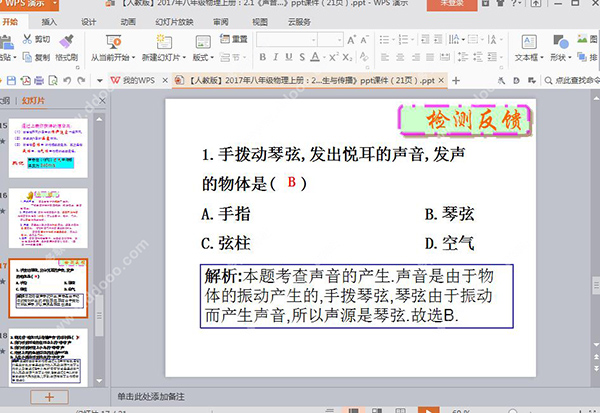
Task: Click the Layout (版式) icon
Action: click(x=203, y=42)
